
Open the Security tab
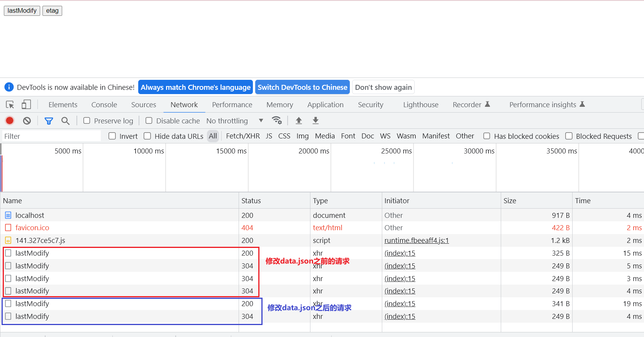(371, 104)
